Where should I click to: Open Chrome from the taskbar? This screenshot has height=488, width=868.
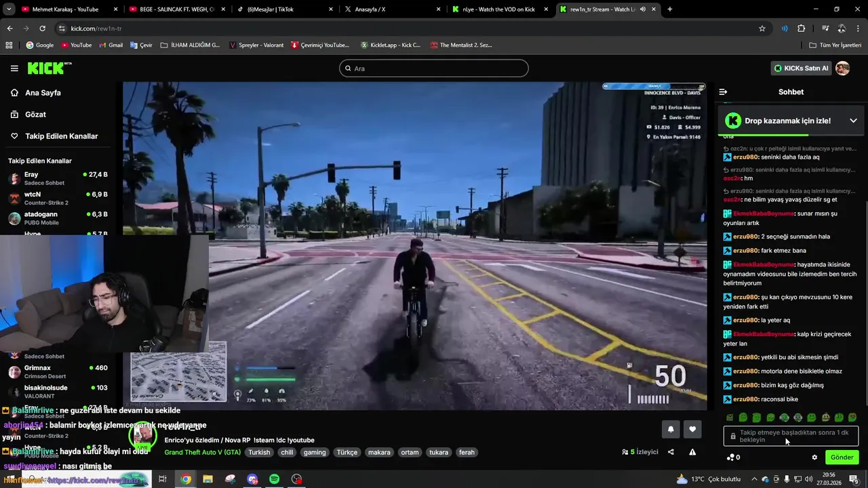tap(186, 479)
